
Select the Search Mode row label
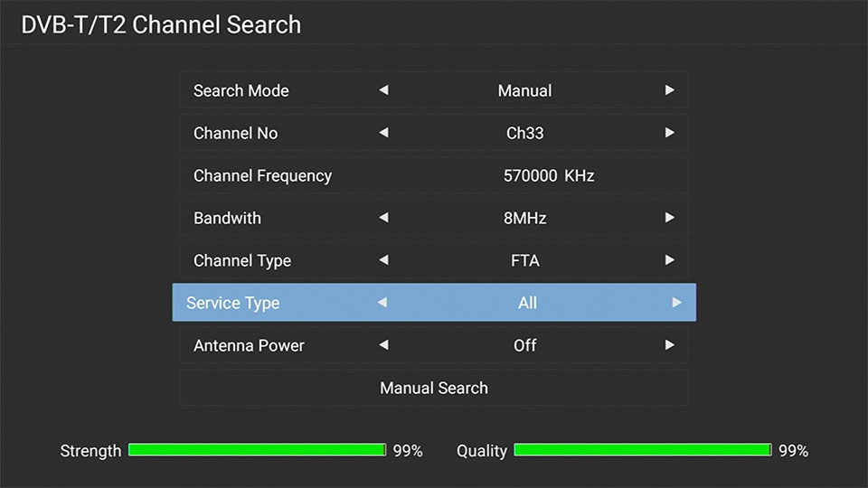pyautogui.click(x=241, y=90)
